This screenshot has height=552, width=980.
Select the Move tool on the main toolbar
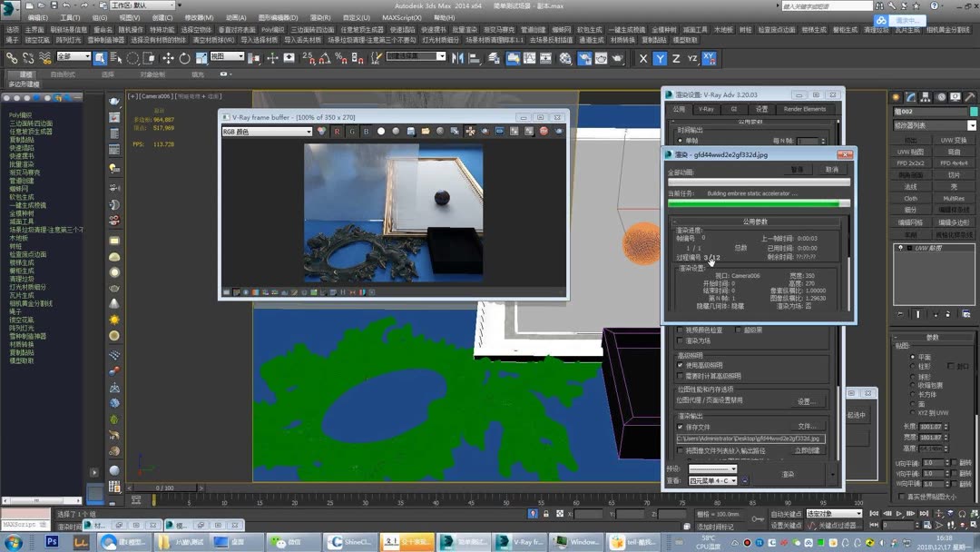tap(168, 58)
